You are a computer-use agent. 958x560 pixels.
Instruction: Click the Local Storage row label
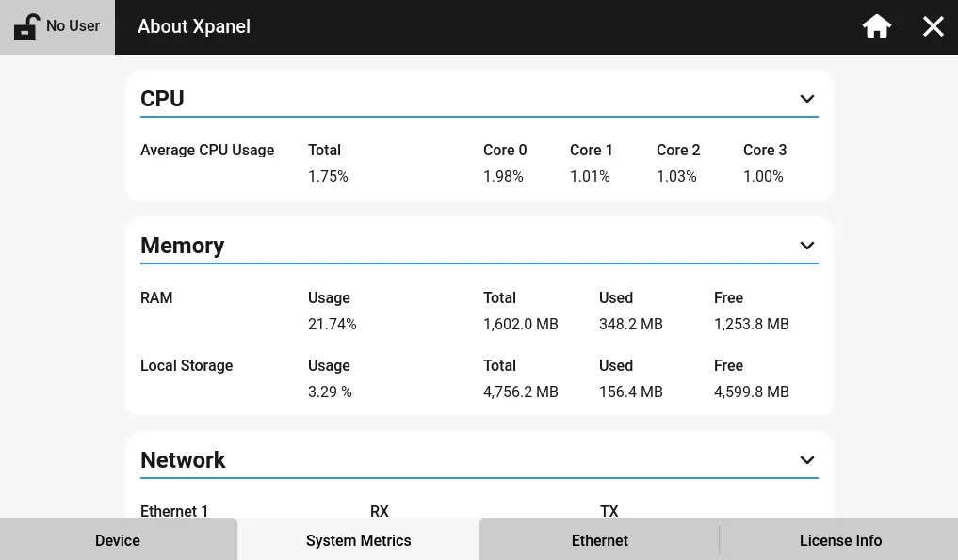pos(187,366)
